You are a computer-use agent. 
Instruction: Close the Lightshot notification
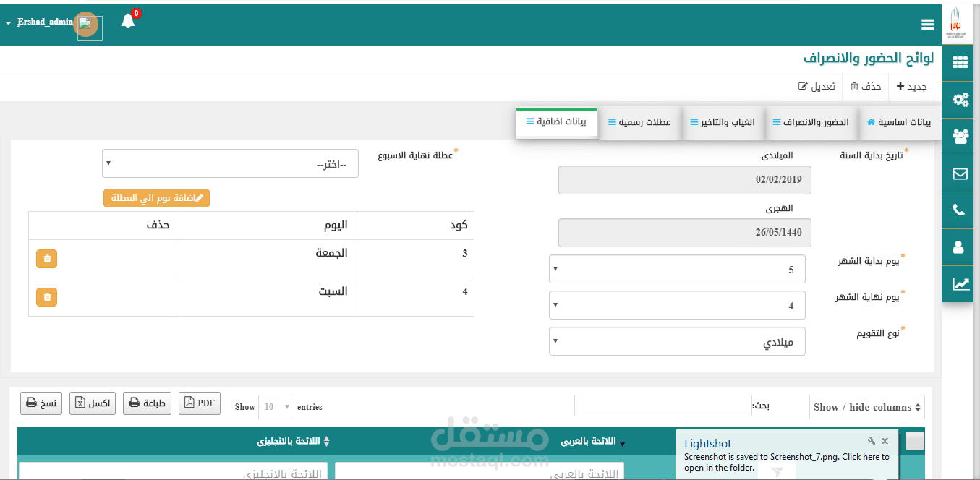[x=885, y=441]
